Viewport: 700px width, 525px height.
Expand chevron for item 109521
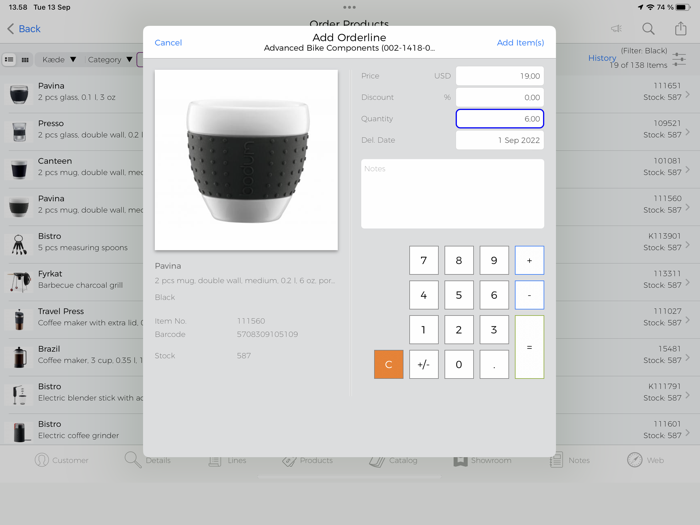[x=688, y=132]
